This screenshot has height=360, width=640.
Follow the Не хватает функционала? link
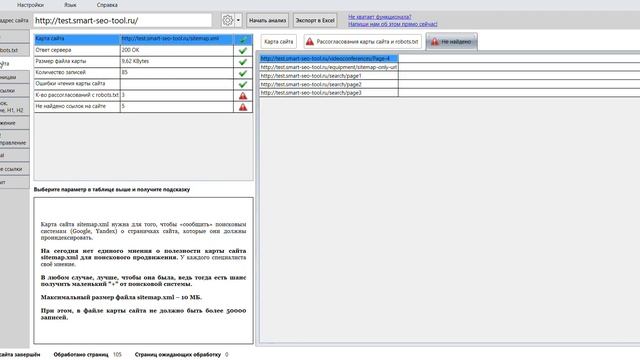[x=380, y=17]
